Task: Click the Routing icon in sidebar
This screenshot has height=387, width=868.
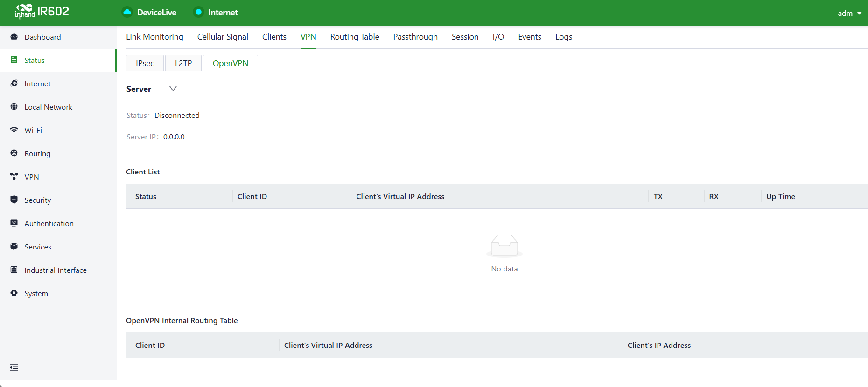Action: 14,153
